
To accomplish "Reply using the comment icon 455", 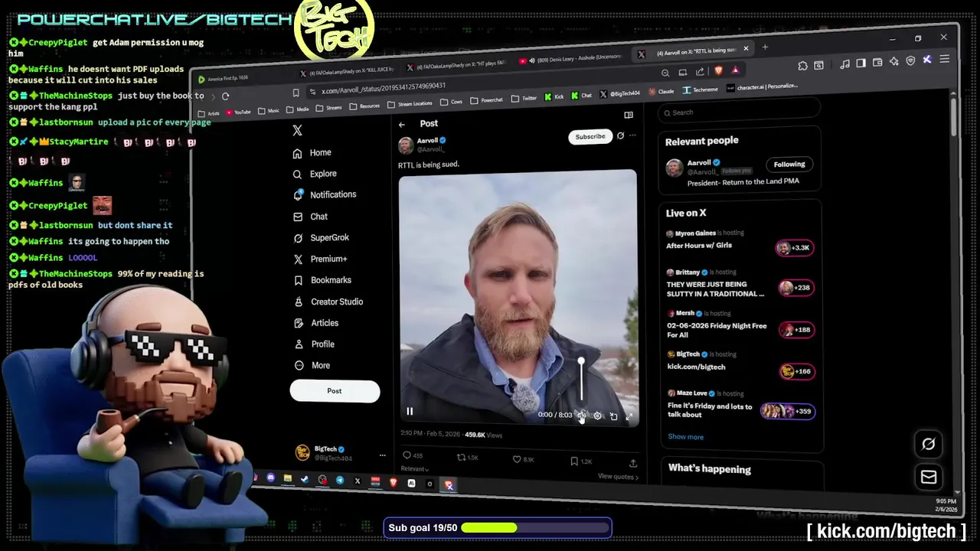I will pyautogui.click(x=413, y=456).
